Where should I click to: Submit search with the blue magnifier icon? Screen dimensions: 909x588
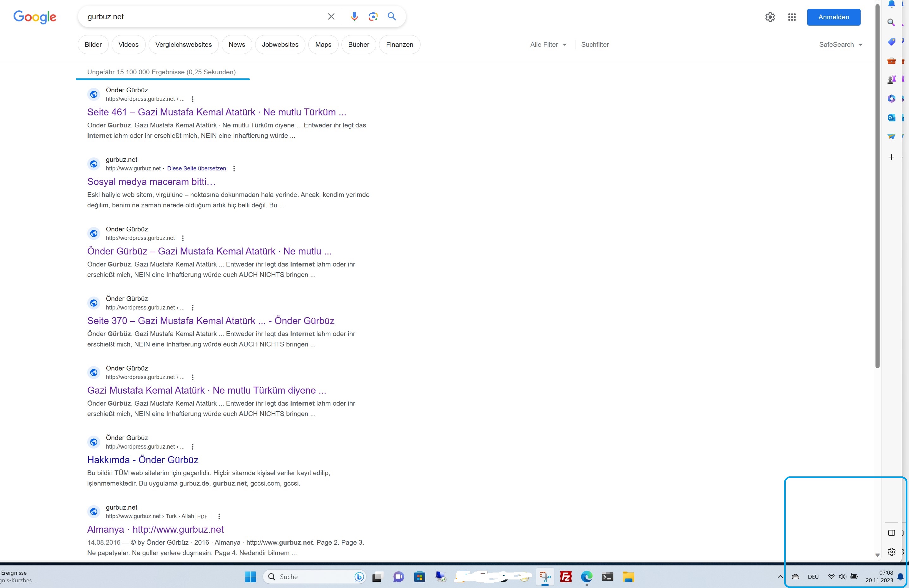tap(392, 16)
